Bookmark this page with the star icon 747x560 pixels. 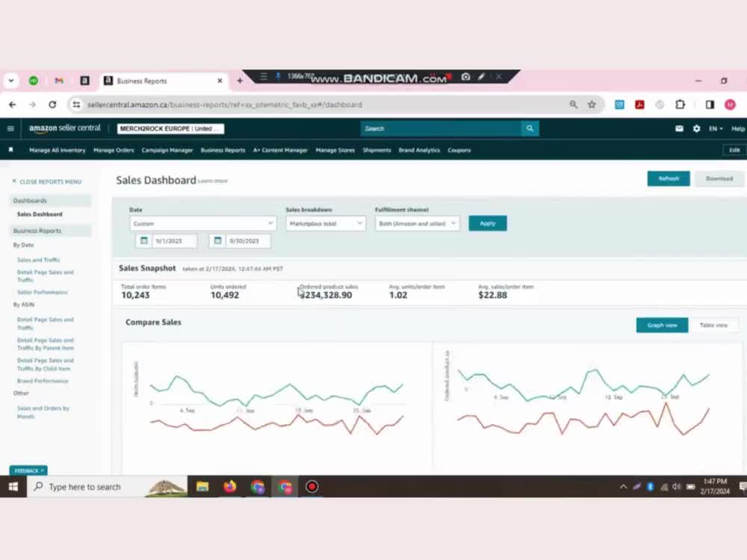[x=592, y=105]
